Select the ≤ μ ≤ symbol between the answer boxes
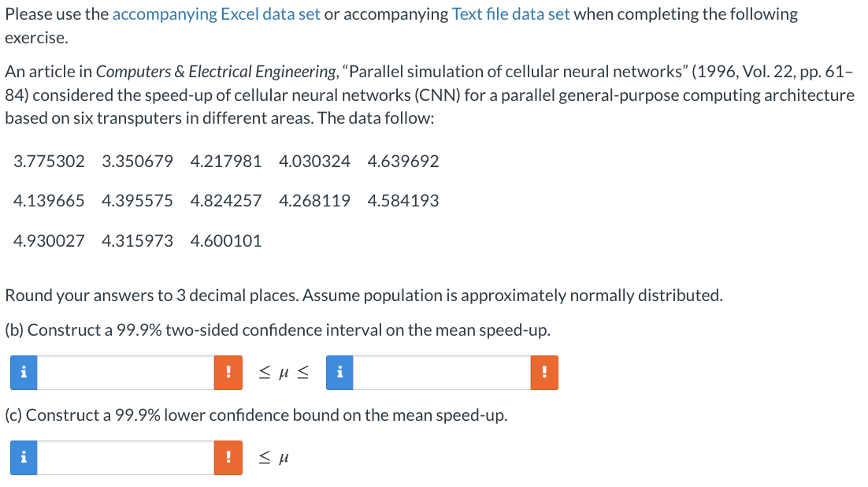 coord(283,372)
